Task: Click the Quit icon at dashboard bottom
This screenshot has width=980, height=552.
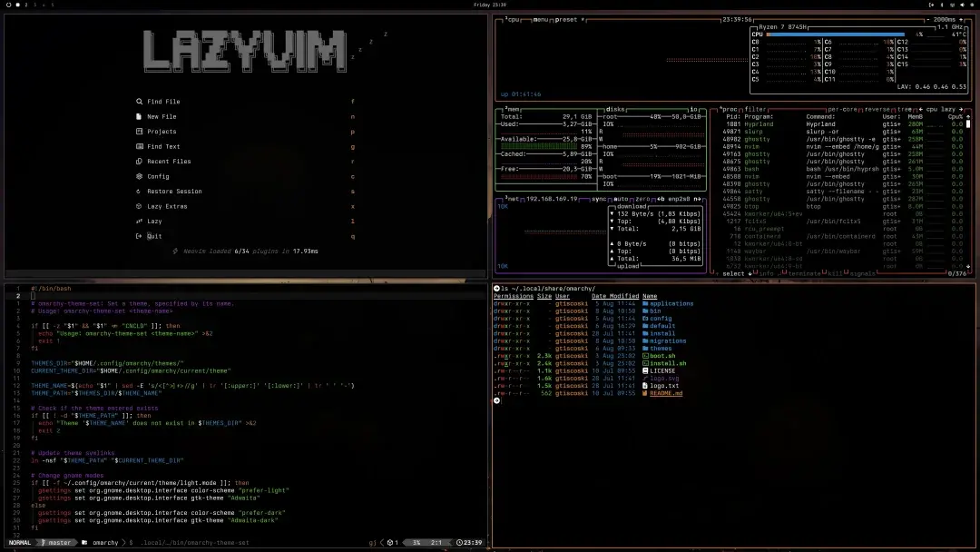Action: (x=138, y=236)
